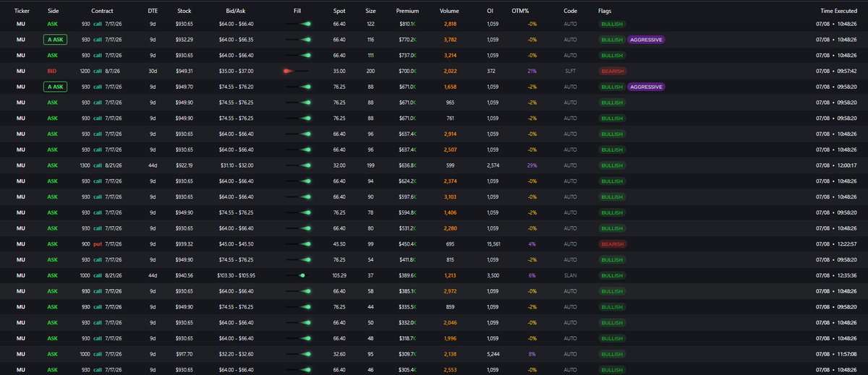Click the OI column header

coord(490,12)
